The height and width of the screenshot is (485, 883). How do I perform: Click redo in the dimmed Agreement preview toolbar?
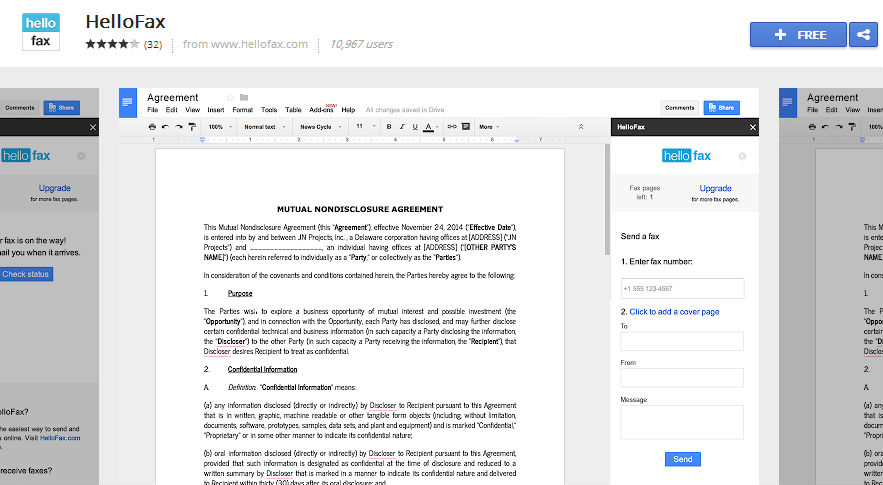(839, 127)
